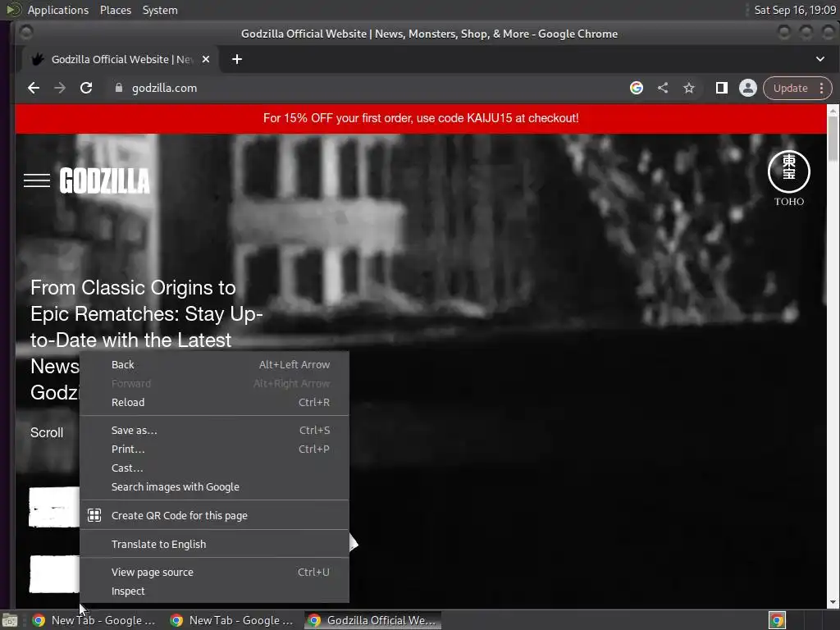Viewport: 840px width, 630px height.
Task: Click the scrollbar down arrow
Action: [x=833, y=603]
